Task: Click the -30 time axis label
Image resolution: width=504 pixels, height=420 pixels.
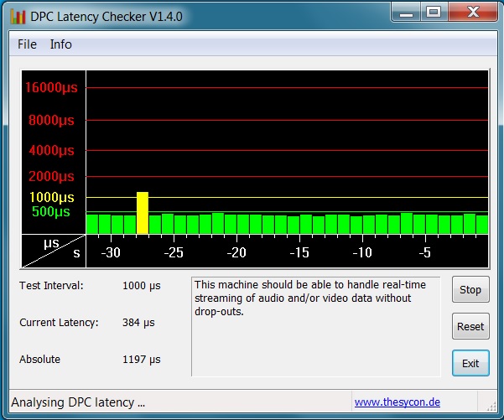Action: click(x=111, y=252)
